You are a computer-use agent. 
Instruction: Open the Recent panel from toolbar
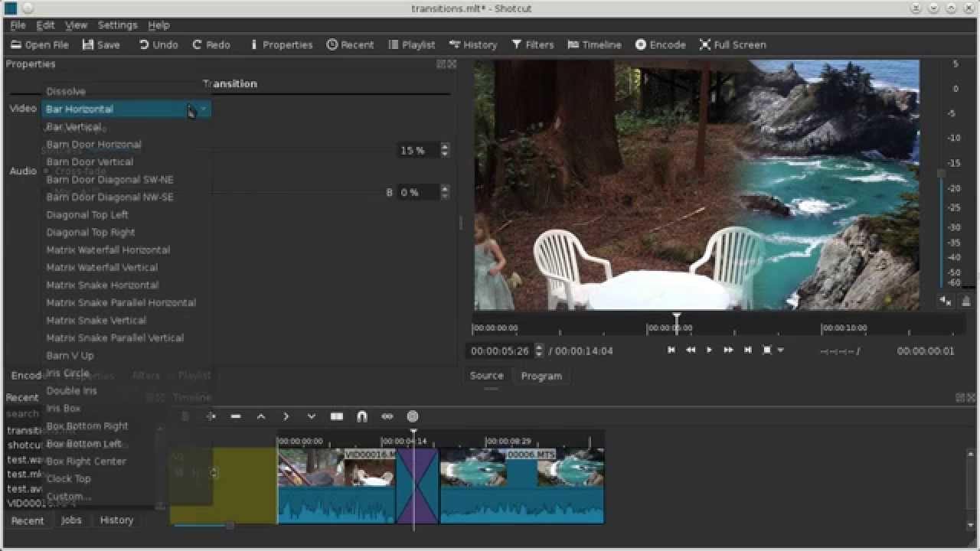point(350,44)
